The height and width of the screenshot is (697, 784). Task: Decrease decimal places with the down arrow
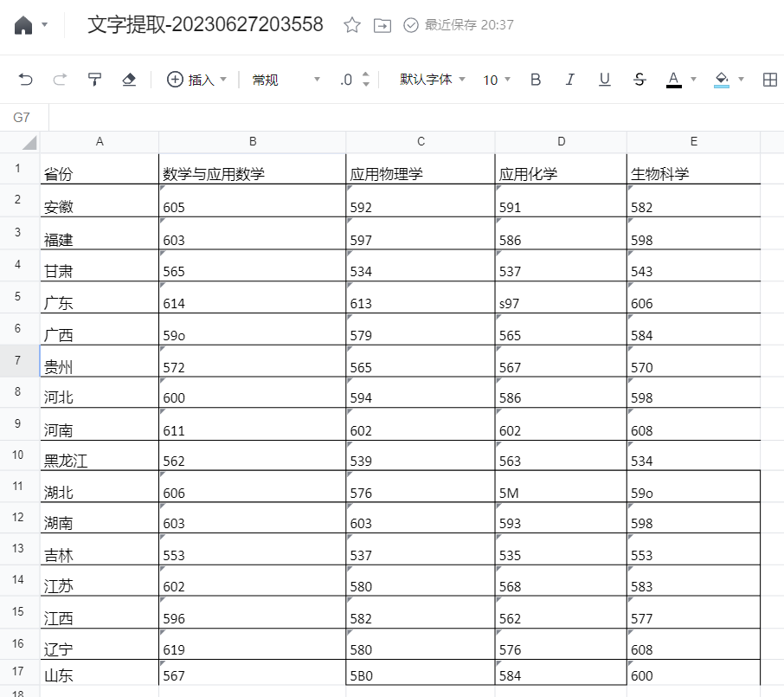(366, 84)
